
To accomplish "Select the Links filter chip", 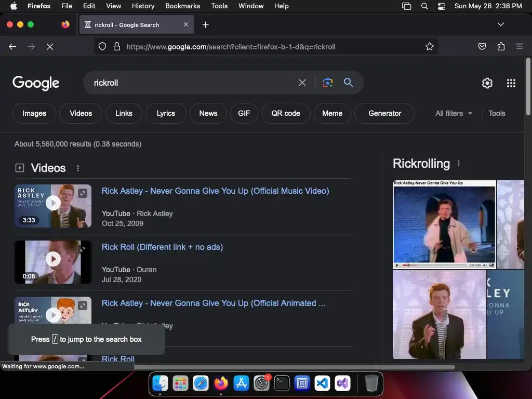I will pyautogui.click(x=124, y=113).
